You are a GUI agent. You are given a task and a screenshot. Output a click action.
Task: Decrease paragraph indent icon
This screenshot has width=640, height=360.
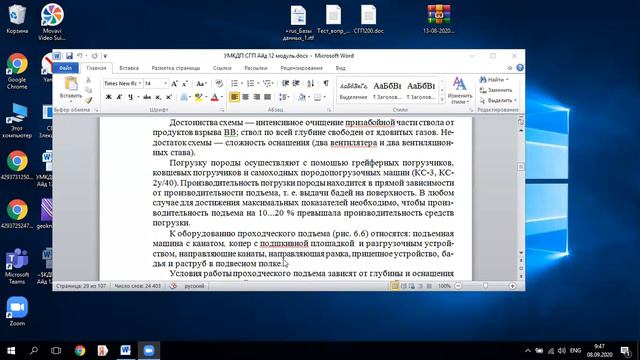click(285, 84)
